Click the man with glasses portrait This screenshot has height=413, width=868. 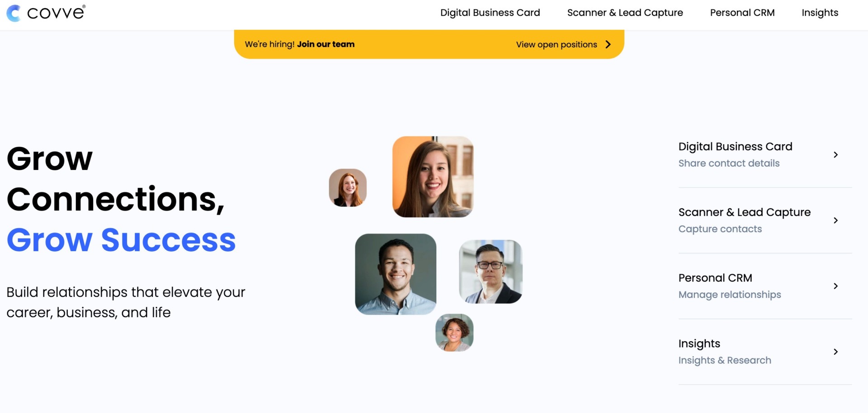tap(491, 272)
